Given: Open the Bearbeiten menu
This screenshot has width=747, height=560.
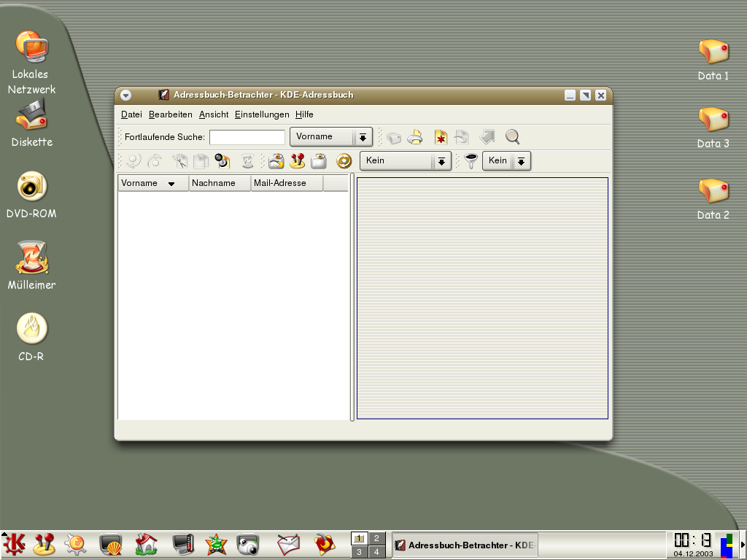Looking at the screenshot, I should [x=171, y=114].
